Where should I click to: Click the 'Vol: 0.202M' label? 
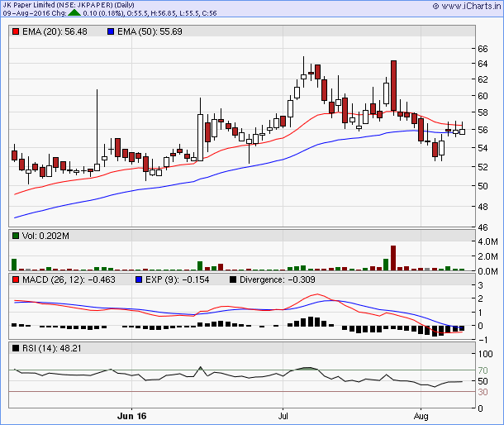(x=45, y=236)
